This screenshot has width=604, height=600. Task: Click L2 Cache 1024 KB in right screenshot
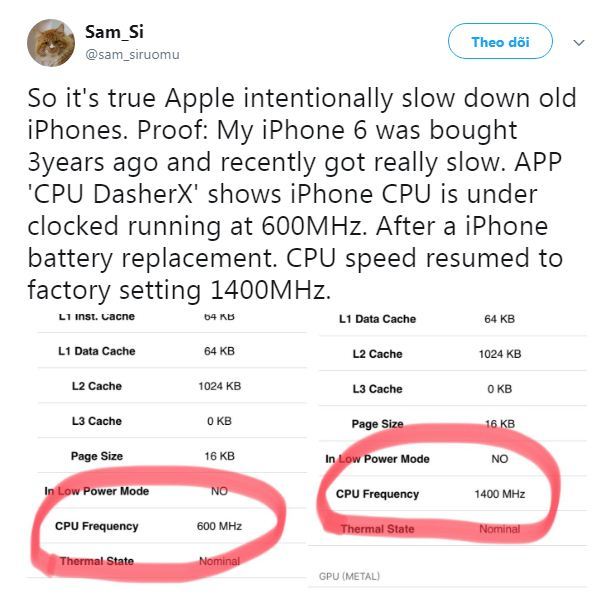point(430,354)
